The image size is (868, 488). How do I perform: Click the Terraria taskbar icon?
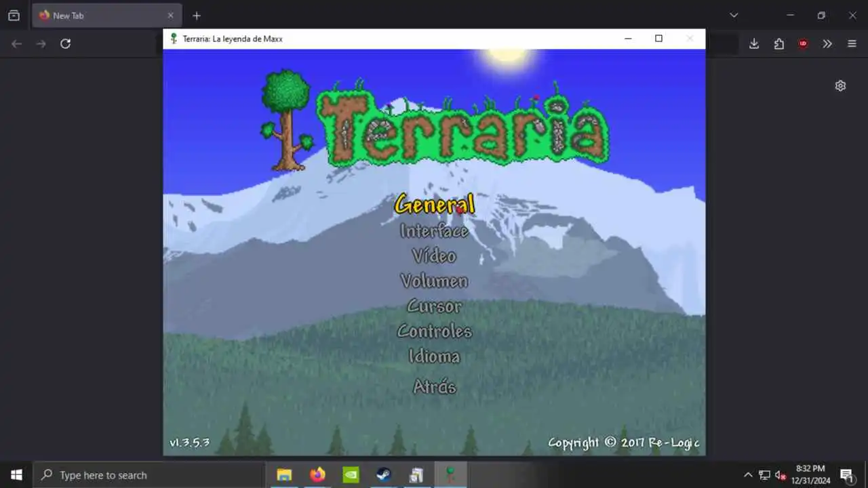(x=450, y=475)
